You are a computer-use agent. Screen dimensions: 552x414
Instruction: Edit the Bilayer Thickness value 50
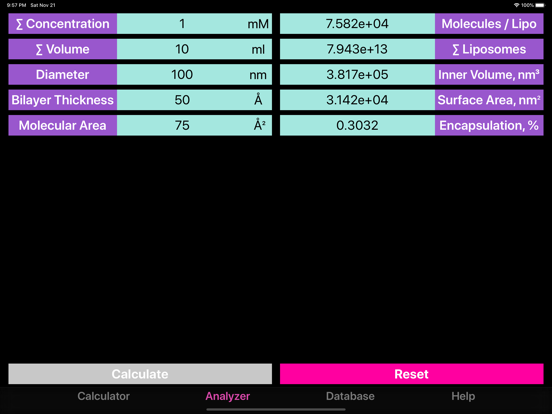click(x=182, y=100)
